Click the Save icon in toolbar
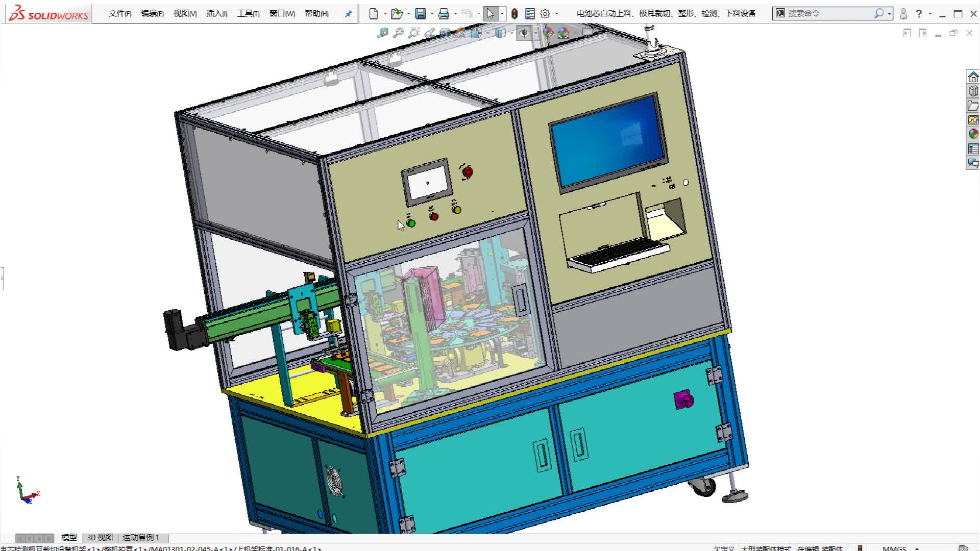980x551 pixels. pos(420,14)
